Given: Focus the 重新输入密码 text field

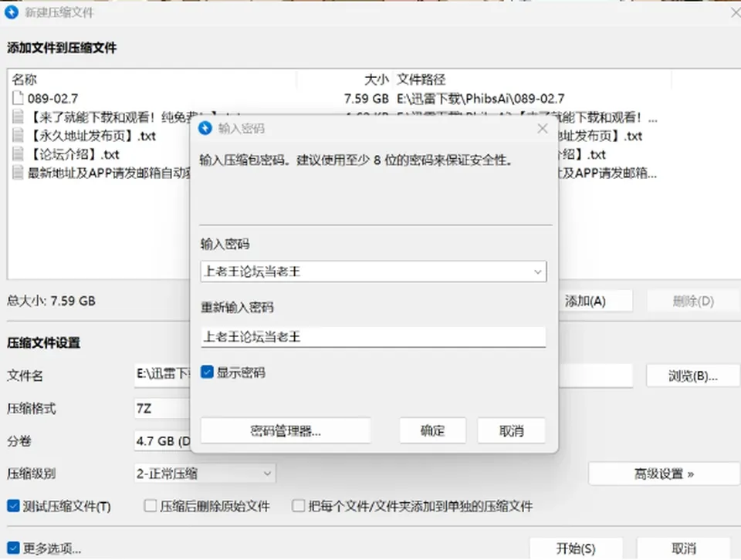Looking at the screenshot, I should tap(374, 337).
